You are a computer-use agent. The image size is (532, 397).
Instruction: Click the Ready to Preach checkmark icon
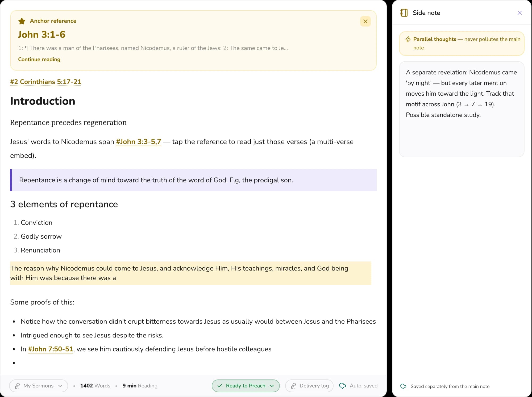tap(220, 386)
